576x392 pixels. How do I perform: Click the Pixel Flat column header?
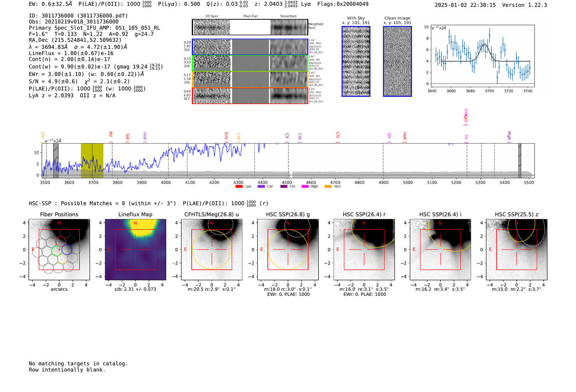pyautogui.click(x=251, y=16)
